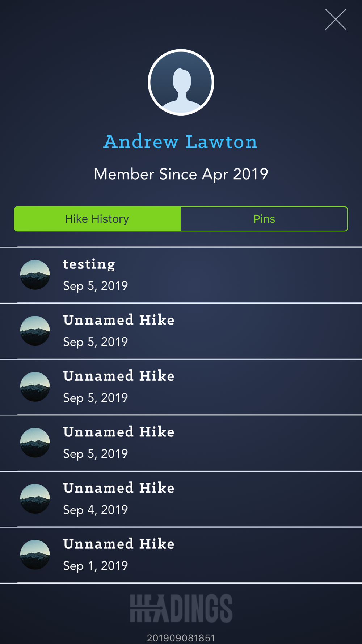Tap the profile avatar picture
The image size is (362, 644).
pyautogui.click(x=181, y=82)
